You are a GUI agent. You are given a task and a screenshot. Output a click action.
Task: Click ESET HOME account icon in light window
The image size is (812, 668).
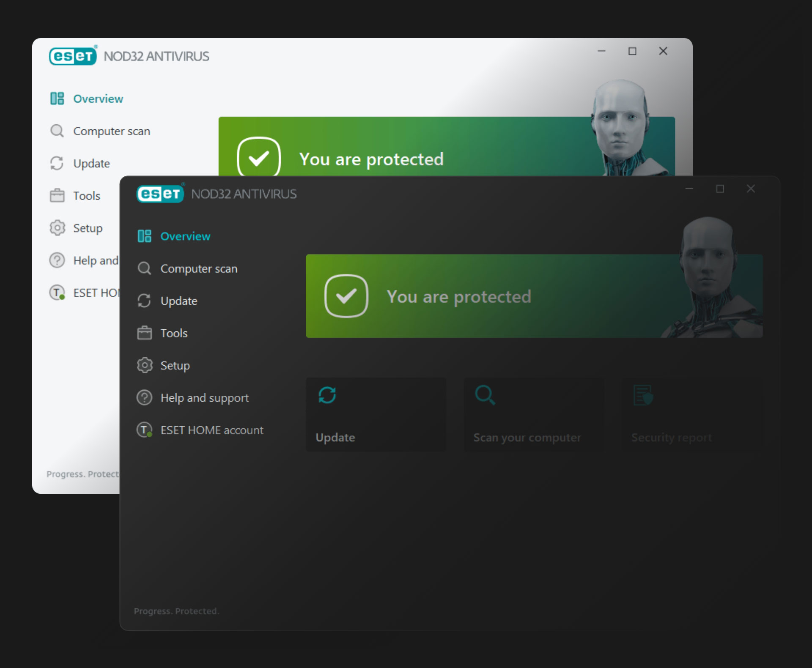pyautogui.click(x=57, y=293)
